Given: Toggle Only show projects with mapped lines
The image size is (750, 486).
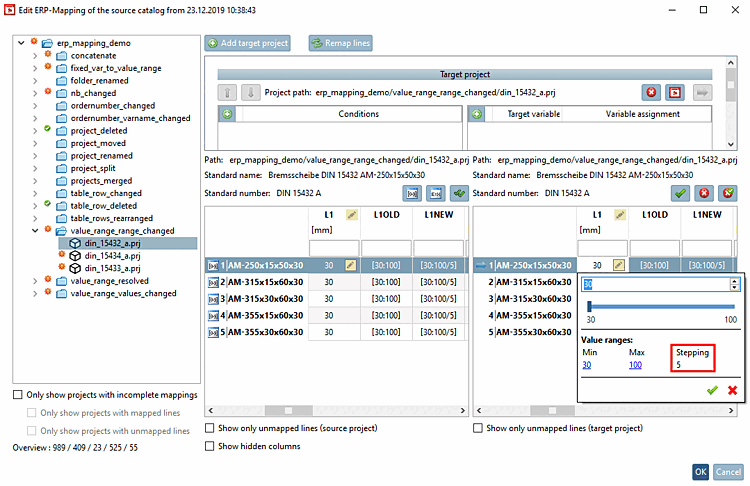Looking at the screenshot, I should coord(32,413).
